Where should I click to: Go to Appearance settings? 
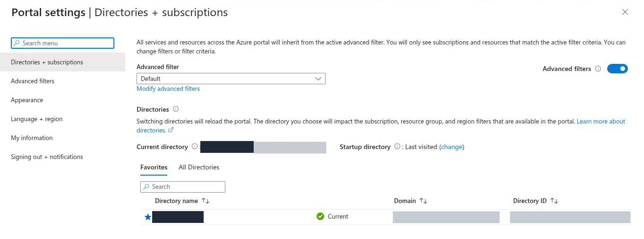pos(27,100)
